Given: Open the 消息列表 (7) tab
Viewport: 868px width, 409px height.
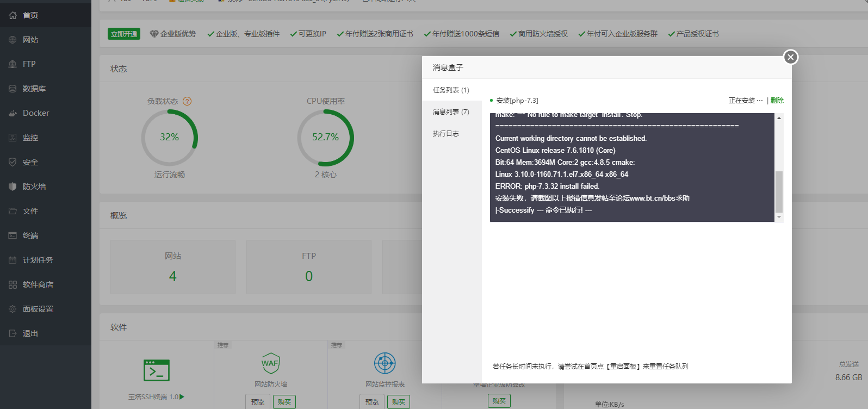Looking at the screenshot, I should [x=451, y=112].
